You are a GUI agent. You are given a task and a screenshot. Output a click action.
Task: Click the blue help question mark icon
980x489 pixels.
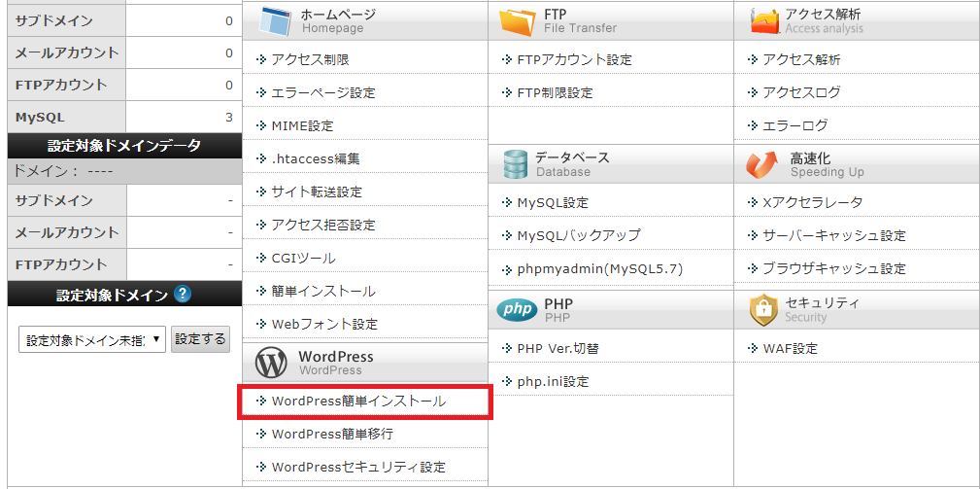point(183,295)
